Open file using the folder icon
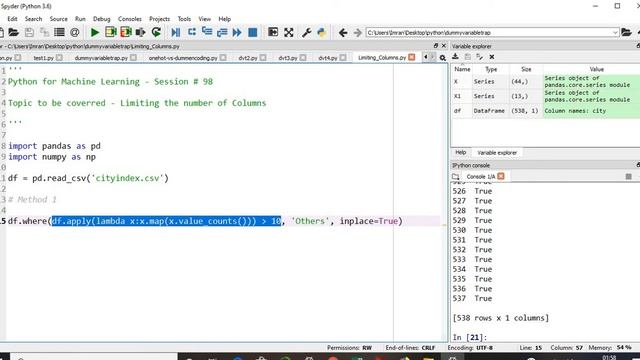This screenshot has height=360, width=640. 13,32
